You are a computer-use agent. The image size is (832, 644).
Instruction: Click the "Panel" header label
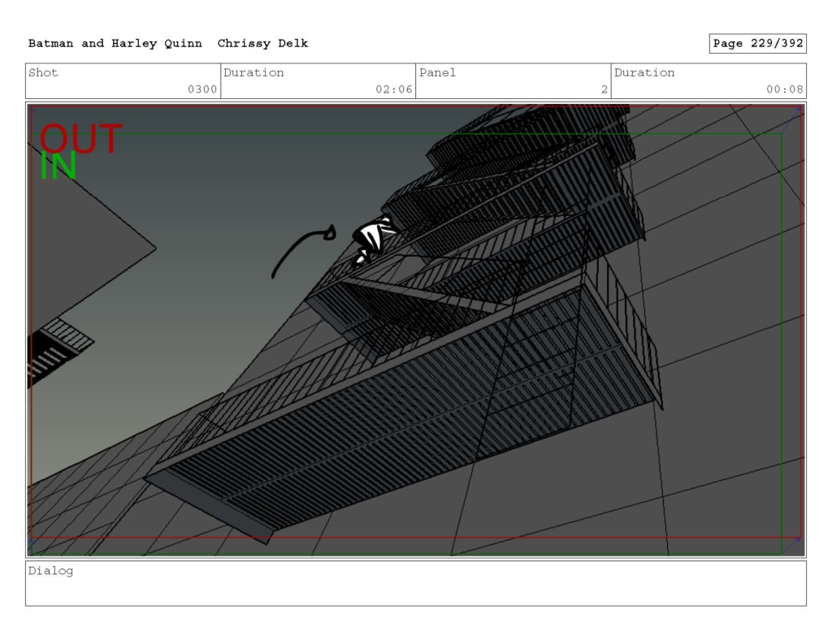[437, 72]
